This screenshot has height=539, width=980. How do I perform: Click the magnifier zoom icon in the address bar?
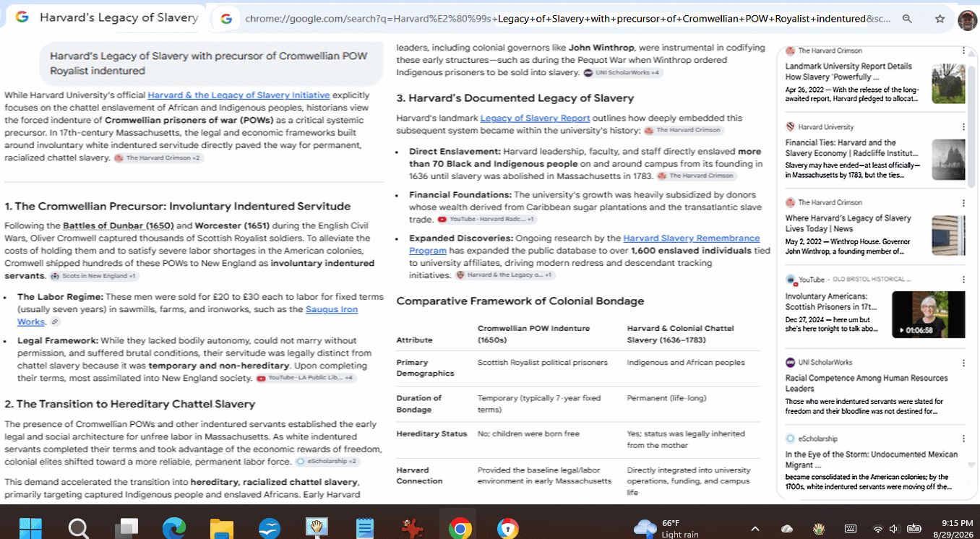[907, 19]
